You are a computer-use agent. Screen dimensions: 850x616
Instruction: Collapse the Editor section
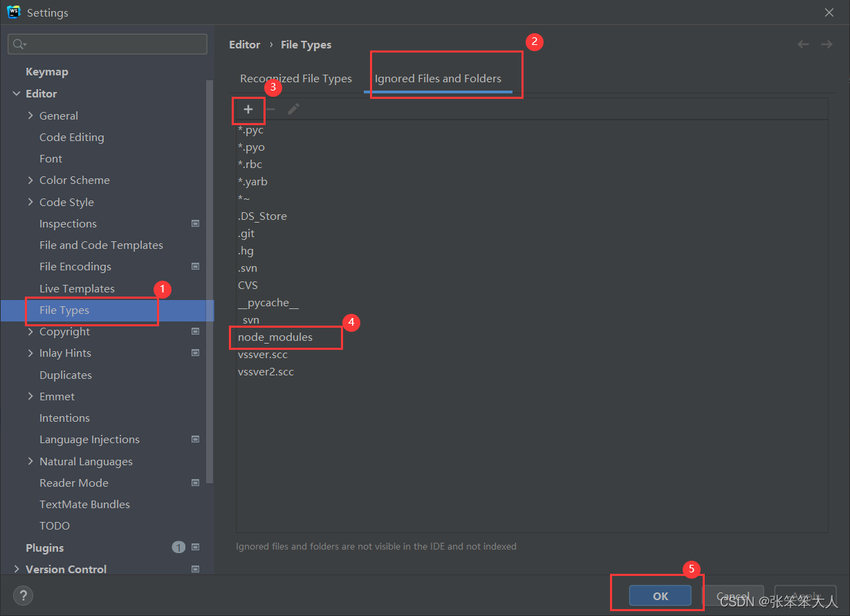click(17, 93)
